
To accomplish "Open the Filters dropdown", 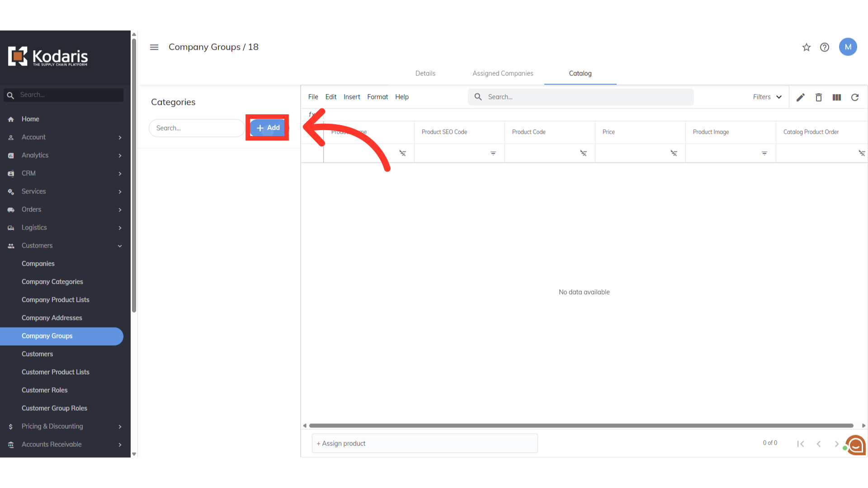I will [767, 97].
